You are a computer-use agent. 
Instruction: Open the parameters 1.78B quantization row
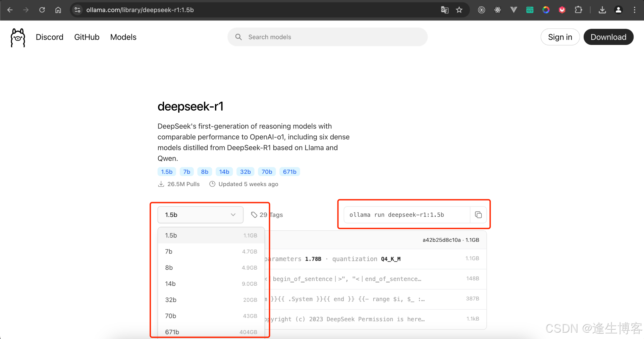coord(375,259)
